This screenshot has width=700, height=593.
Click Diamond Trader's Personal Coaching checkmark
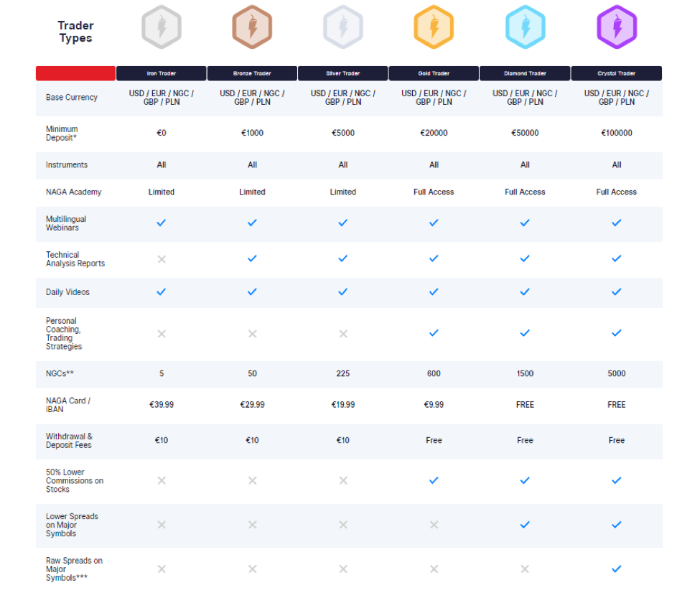point(525,333)
